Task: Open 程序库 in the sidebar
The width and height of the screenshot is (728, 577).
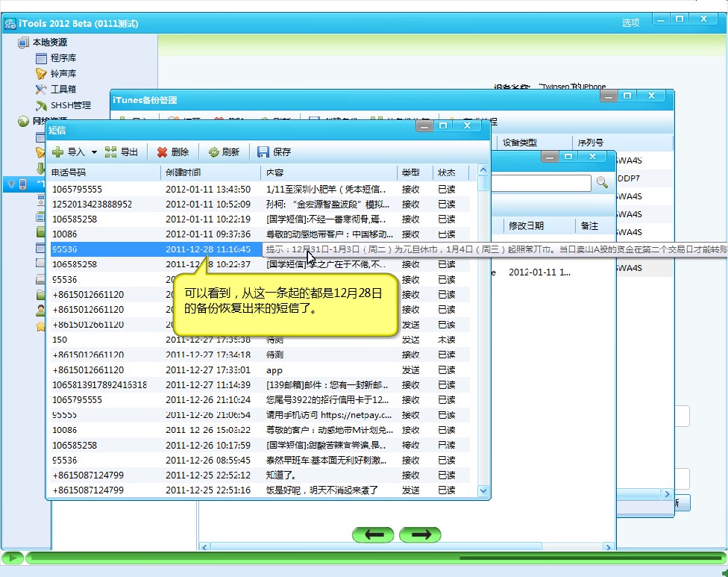Action: point(63,57)
